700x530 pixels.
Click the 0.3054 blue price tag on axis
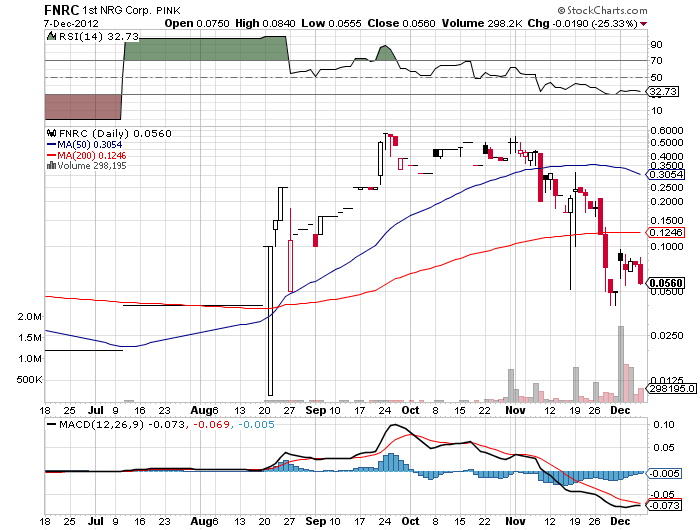(666, 174)
